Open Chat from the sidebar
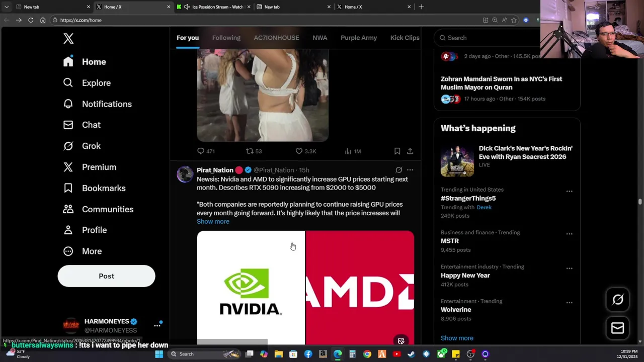The width and height of the screenshot is (644, 362). (82, 125)
